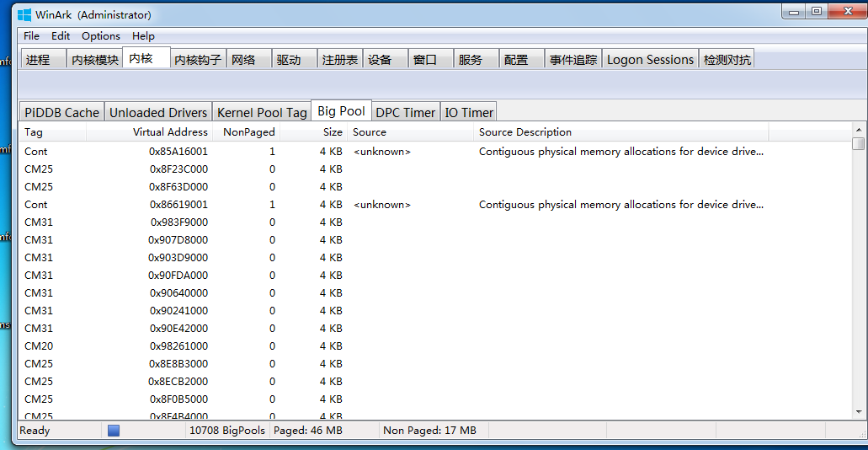This screenshot has width=868, height=450.
Task: Sort by the Tag column header
Action: click(x=52, y=132)
